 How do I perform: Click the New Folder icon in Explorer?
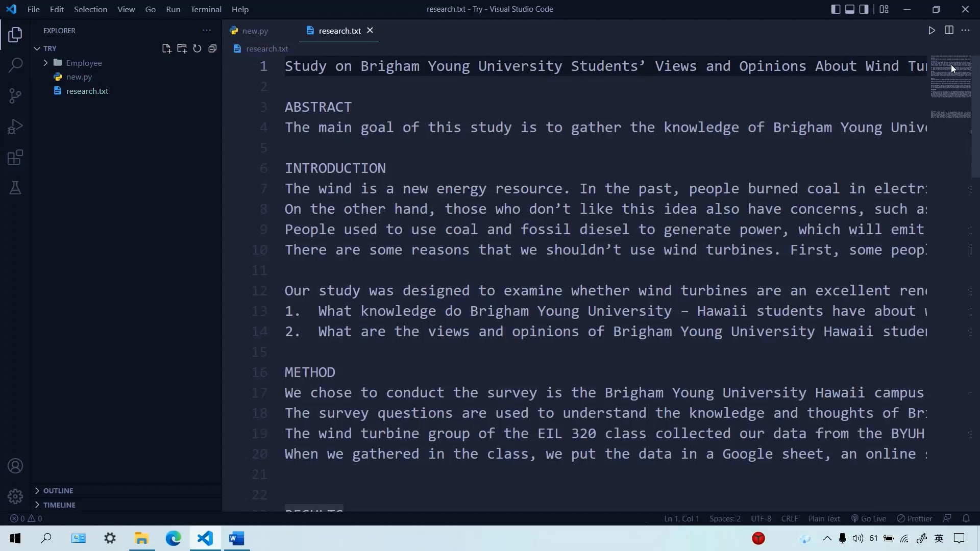(182, 48)
